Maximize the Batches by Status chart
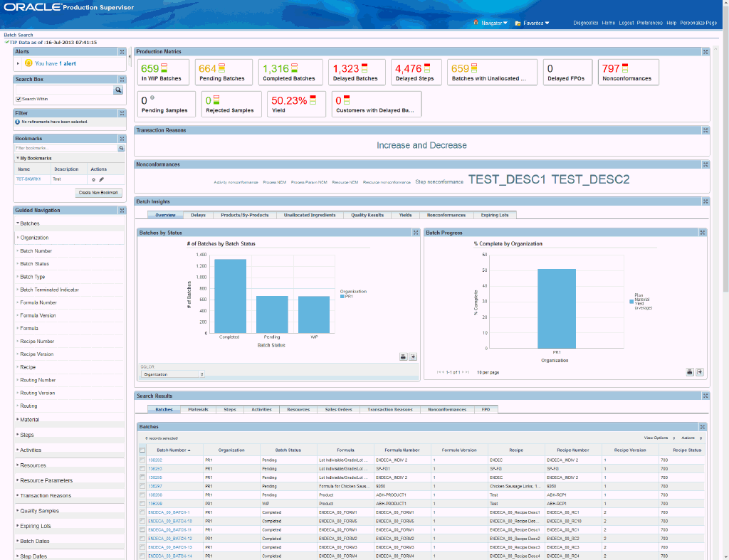The image size is (729, 560). pos(416,233)
